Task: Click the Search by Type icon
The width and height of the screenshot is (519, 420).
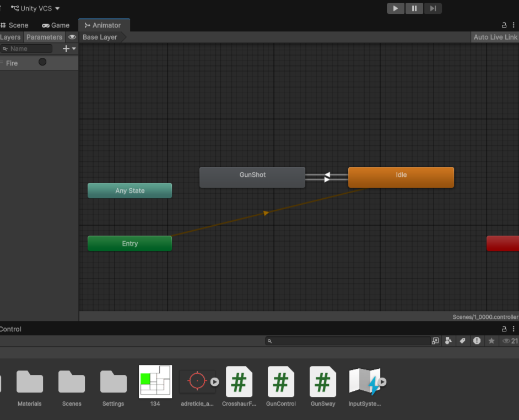Action: coord(448,341)
